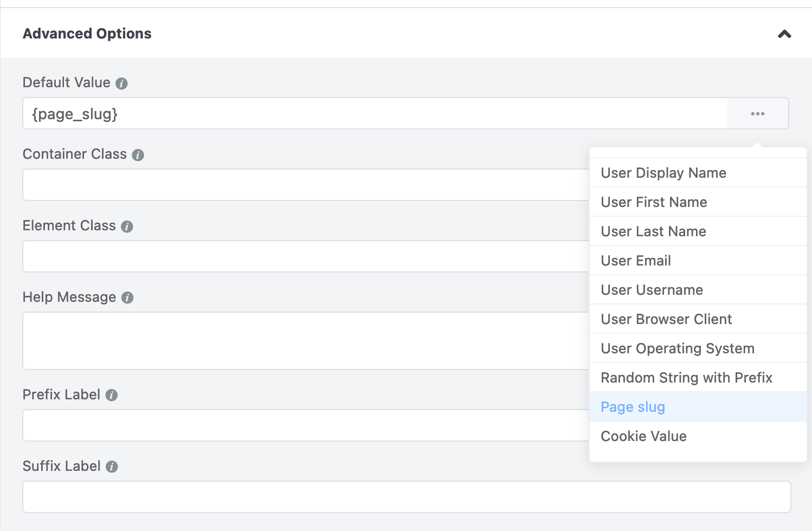Select the User Display Name option

[663, 172]
